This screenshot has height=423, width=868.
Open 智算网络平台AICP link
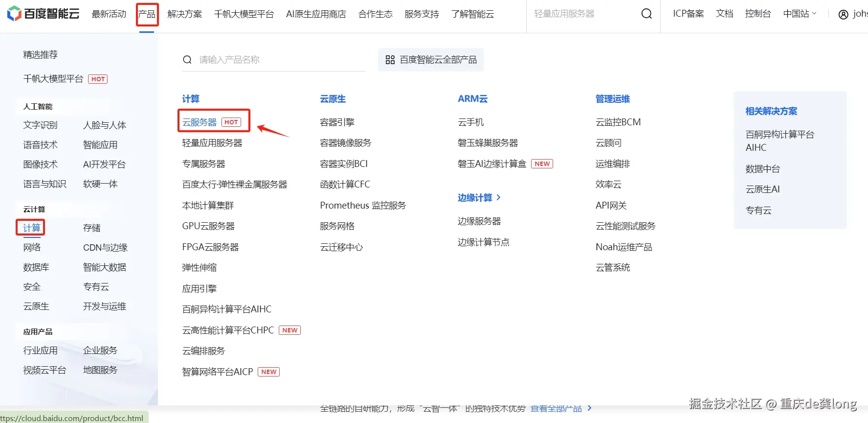218,372
